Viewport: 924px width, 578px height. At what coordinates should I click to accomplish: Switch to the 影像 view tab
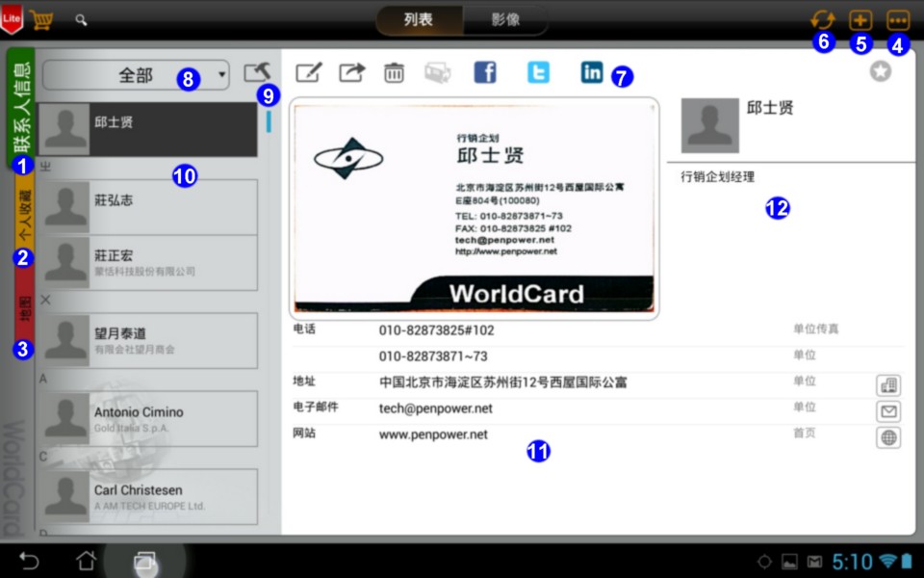click(x=505, y=19)
